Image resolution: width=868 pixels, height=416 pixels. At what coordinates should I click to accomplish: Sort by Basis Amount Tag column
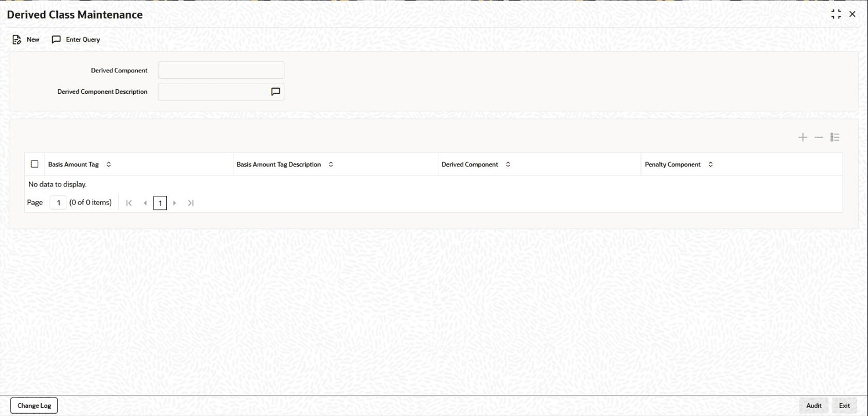pyautogui.click(x=108, y=165)
